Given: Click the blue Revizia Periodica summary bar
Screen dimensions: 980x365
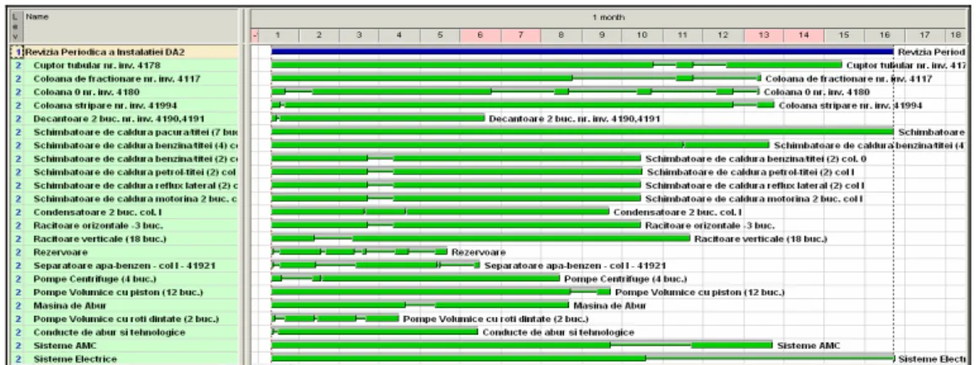Looking at the screenshot, I should [582, 52].
